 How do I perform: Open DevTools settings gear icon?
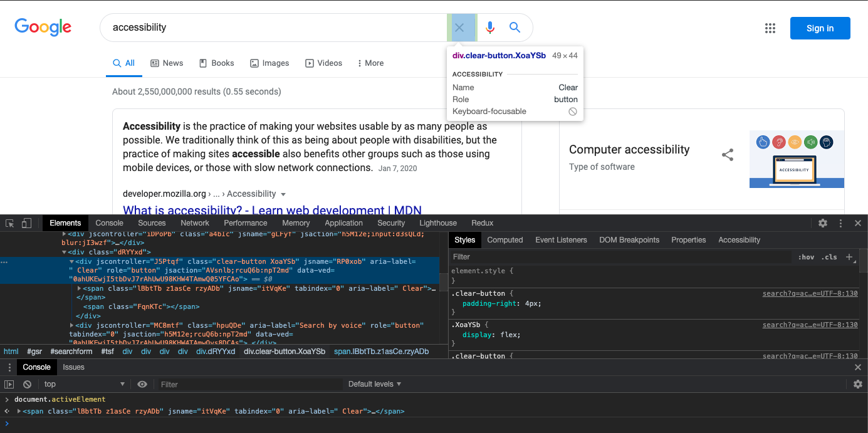pos(823,223)
